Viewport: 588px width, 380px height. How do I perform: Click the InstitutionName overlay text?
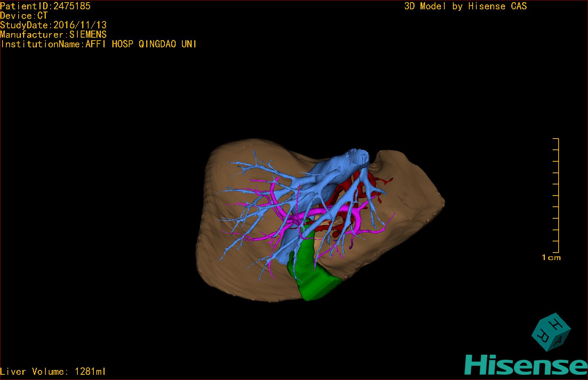pos(99,44)
